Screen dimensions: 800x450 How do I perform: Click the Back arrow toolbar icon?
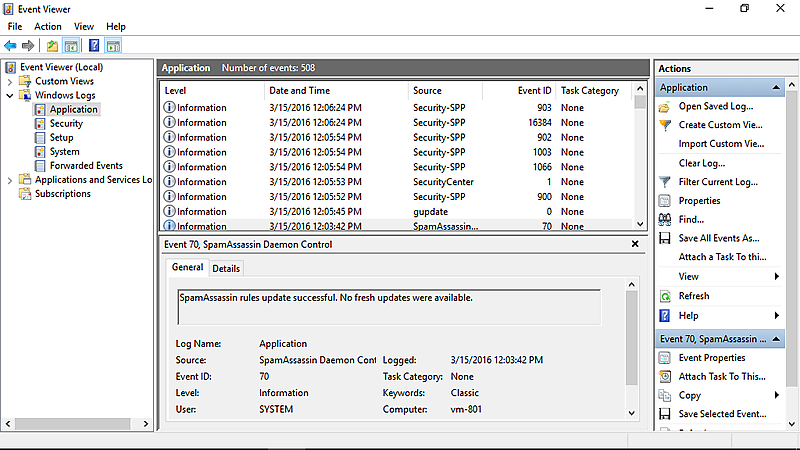(x=10, y=46)
